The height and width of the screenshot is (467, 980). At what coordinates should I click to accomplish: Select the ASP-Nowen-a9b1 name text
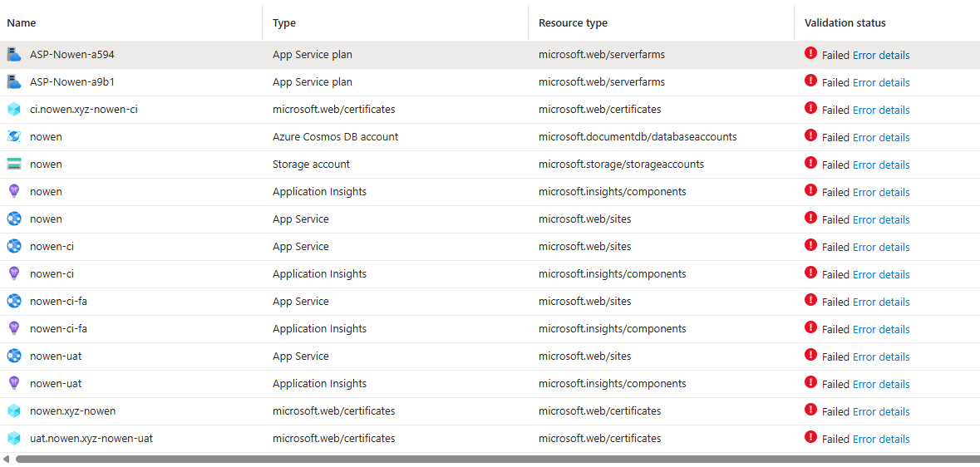tap(71, 82)
